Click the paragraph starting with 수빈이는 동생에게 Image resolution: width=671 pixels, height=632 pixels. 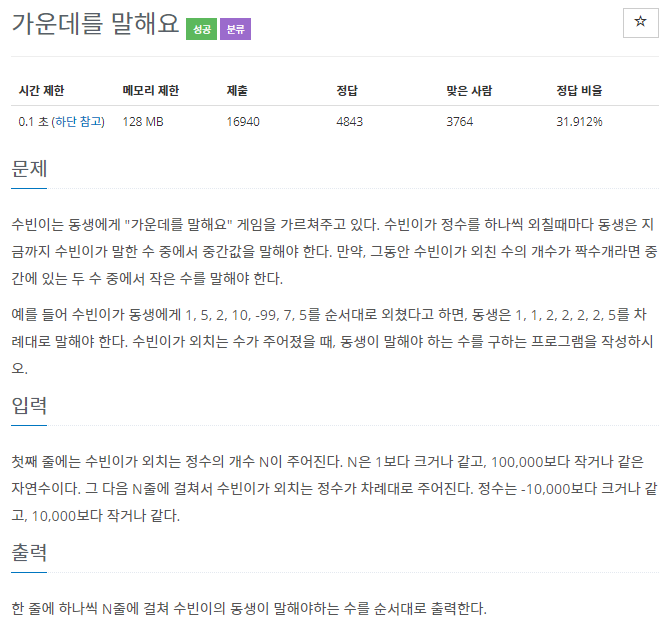tap(334, 251)
